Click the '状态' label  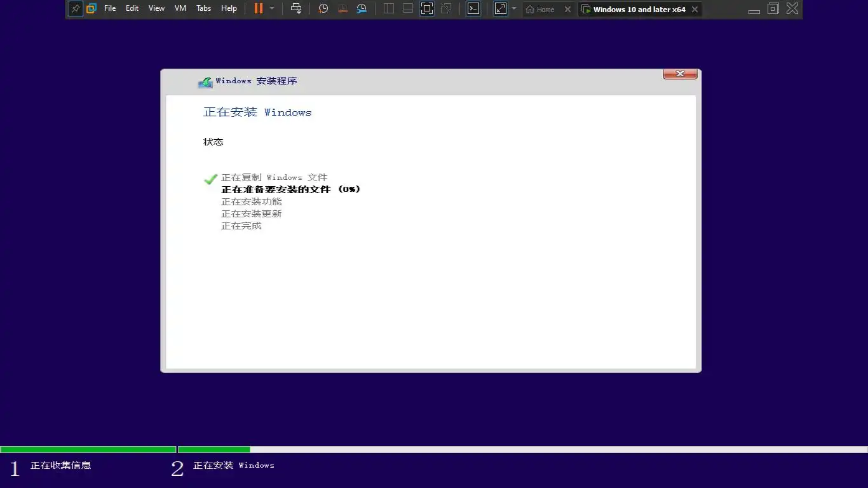pyautogui.click(x=214, y=142)
